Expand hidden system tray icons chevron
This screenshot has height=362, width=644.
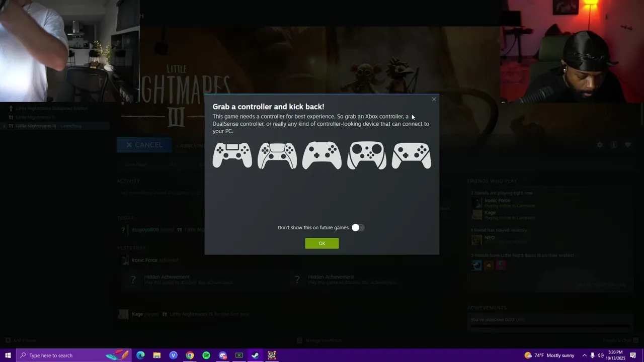(x=584, y=355)
